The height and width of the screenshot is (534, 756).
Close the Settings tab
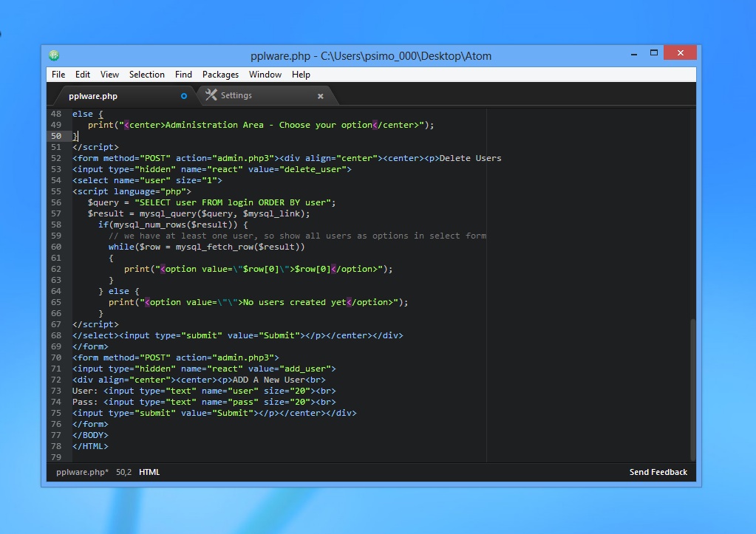coord(320,97)
